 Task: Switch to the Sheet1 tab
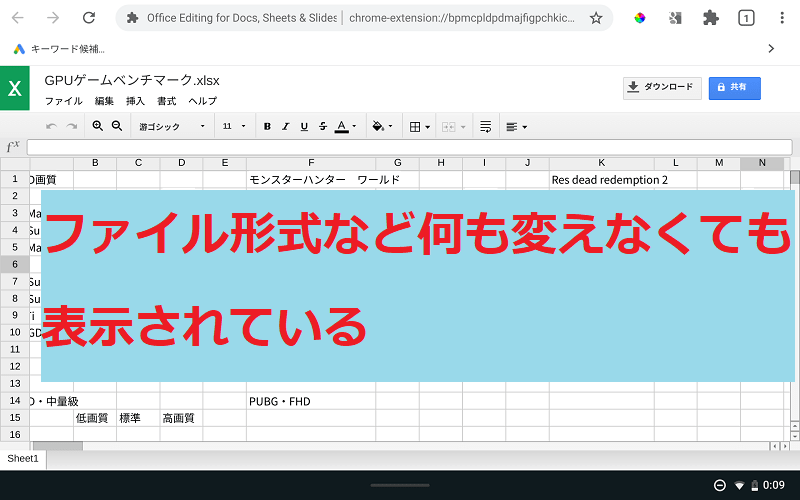(23, 459)
